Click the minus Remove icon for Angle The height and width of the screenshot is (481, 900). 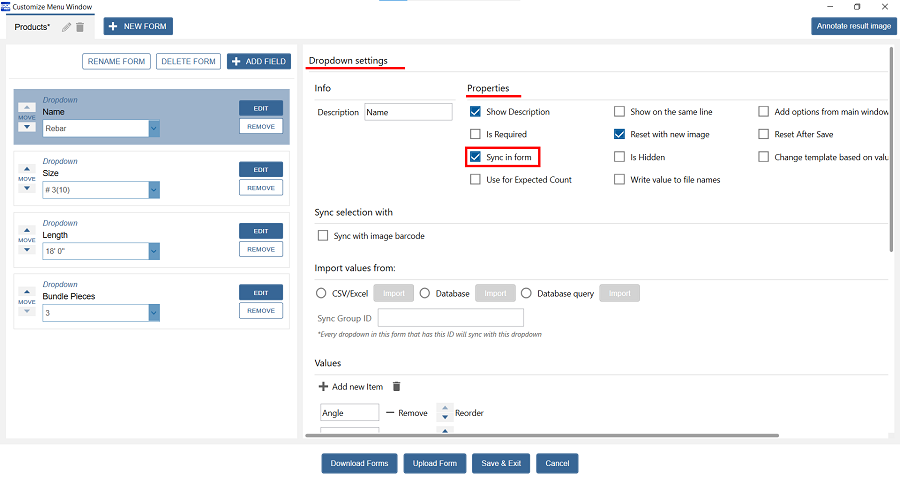click(390, 412)
